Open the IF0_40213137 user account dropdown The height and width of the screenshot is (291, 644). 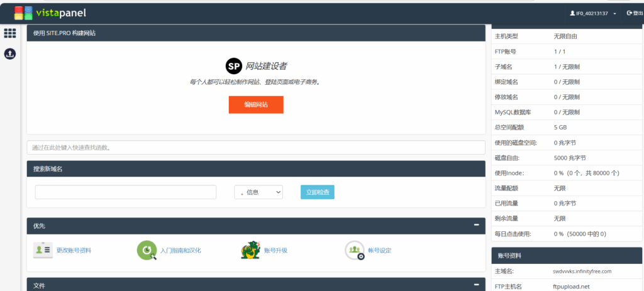[593, 13]
